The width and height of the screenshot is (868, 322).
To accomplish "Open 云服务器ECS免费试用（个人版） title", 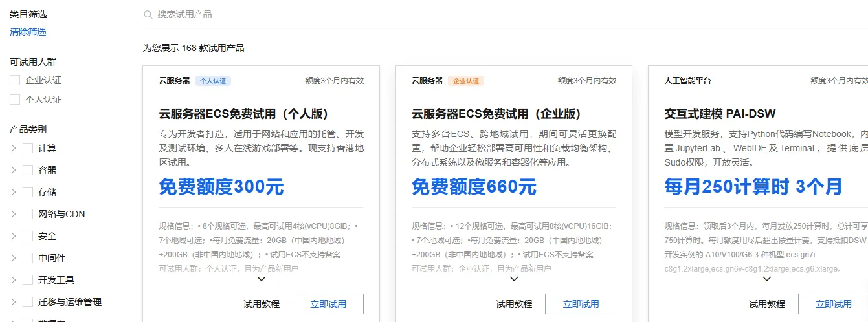I will point(244,114).
